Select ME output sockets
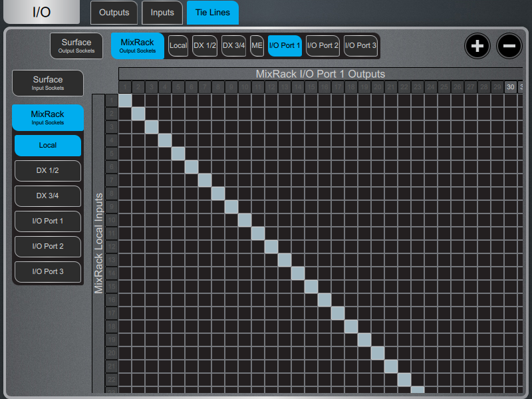The width and height of the screenshot is (532, 399). (x=257, y=46)
